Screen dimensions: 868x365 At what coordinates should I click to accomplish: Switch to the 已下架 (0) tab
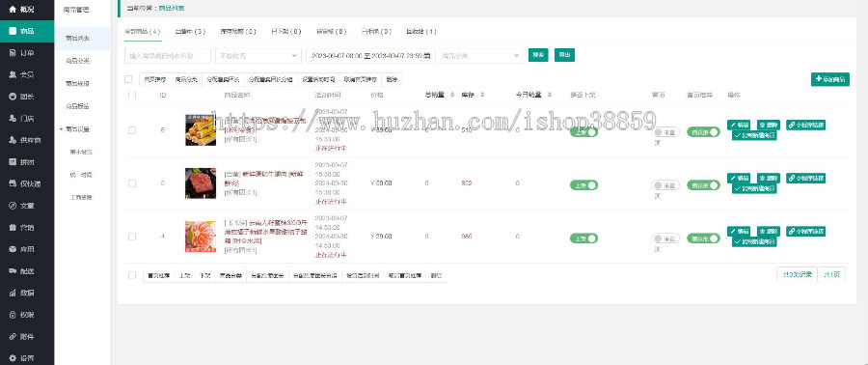(x=286, y=32)
